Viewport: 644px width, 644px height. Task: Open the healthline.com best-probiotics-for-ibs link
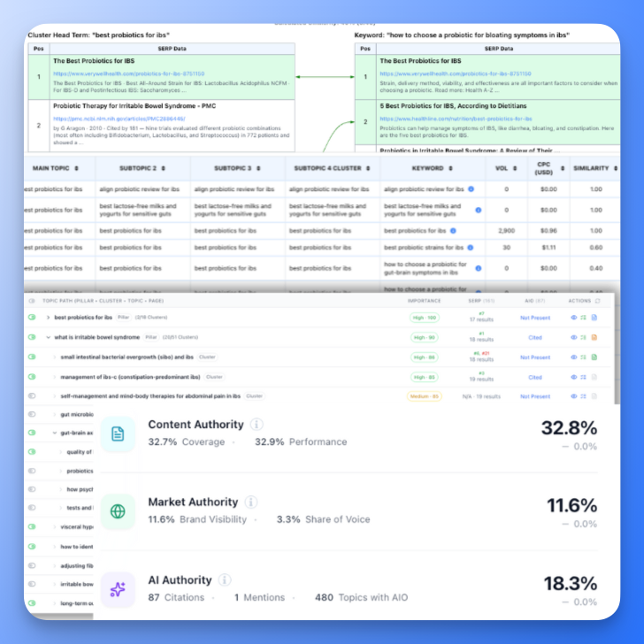coord(456,119)
